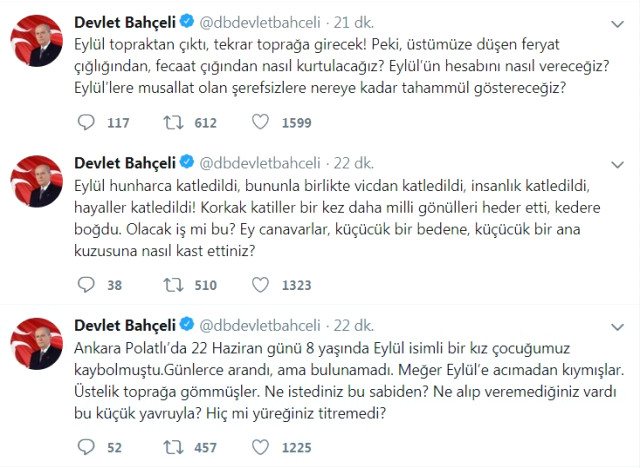
Task: Like the tweet with 1323 likes
Action: point(262,284)
